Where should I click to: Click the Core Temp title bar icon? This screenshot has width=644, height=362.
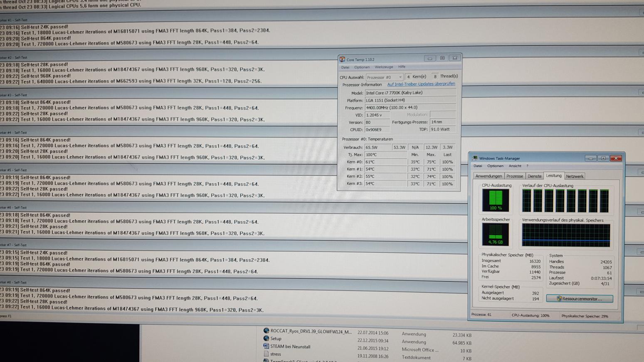[342, 59]
